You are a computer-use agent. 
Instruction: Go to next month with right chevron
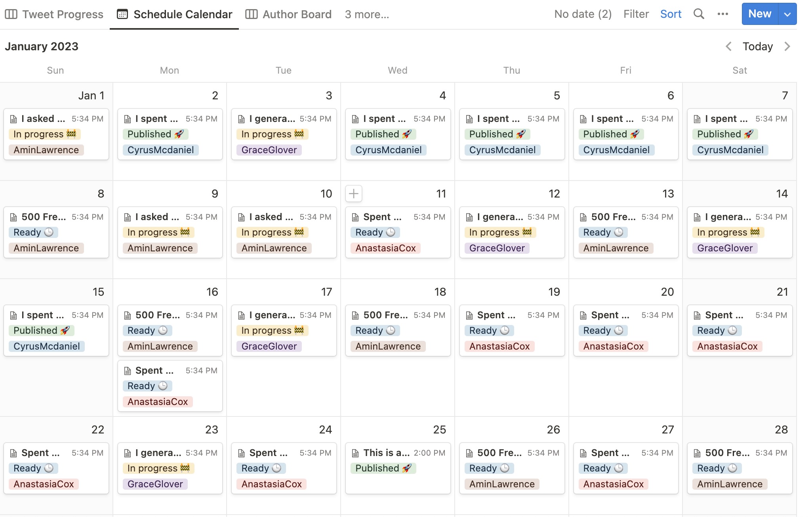[787, 46]
